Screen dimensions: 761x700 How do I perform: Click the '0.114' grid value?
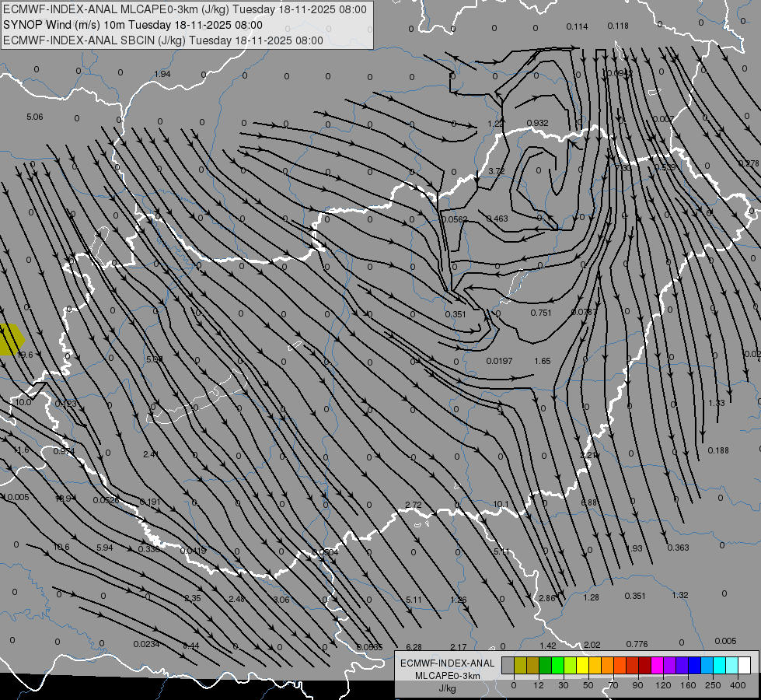[x=577, y=26]
